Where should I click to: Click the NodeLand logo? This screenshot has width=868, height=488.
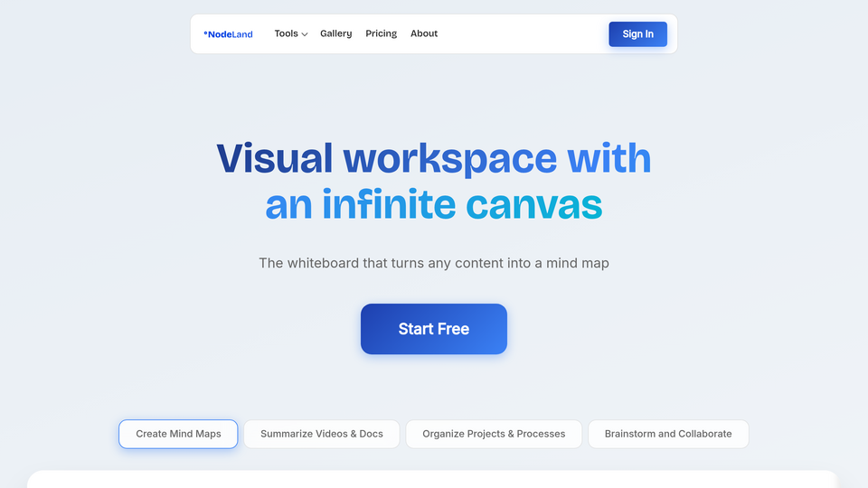click(x=228, y=34)
